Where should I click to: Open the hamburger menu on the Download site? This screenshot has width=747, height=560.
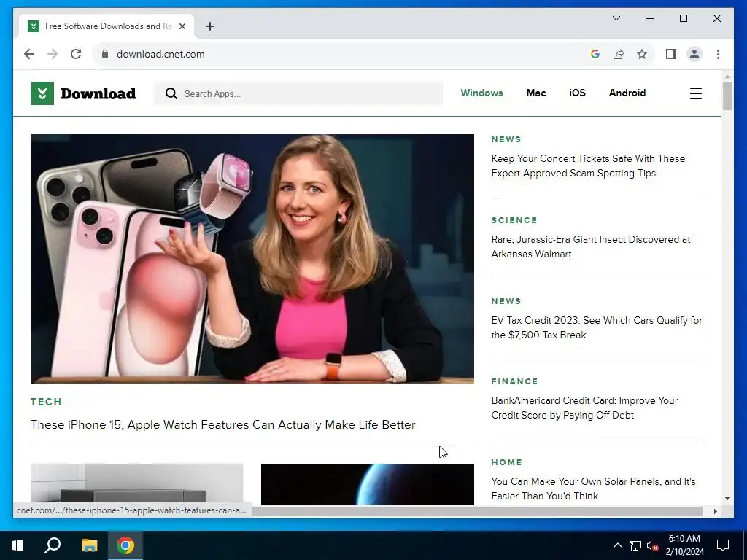(x=696, y=93)
